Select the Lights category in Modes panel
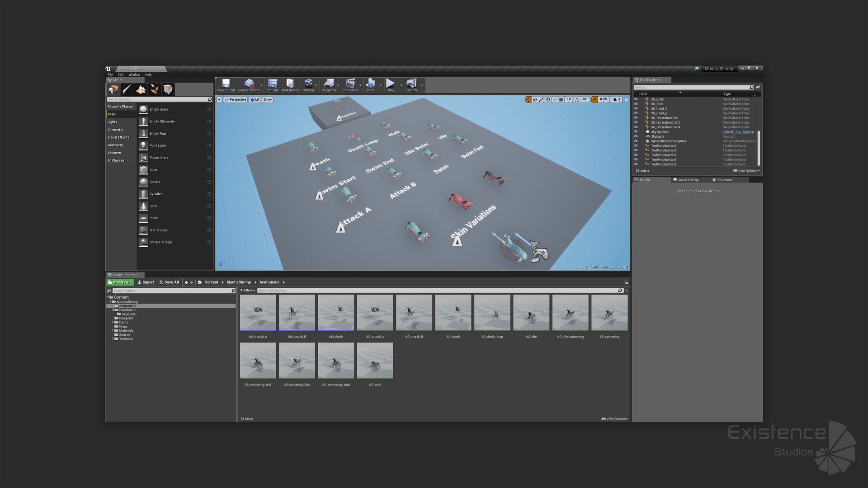The image size is (868, 488). click(113, 122)
